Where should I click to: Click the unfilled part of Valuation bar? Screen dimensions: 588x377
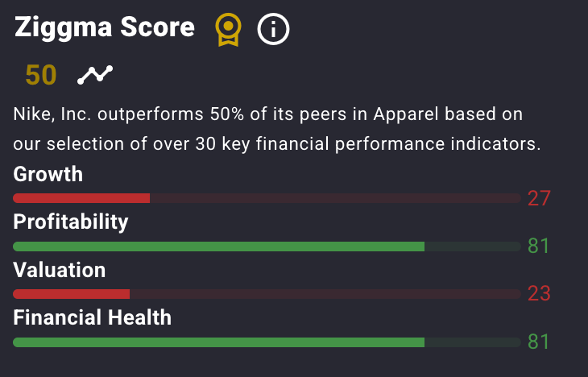coord(325,294)
